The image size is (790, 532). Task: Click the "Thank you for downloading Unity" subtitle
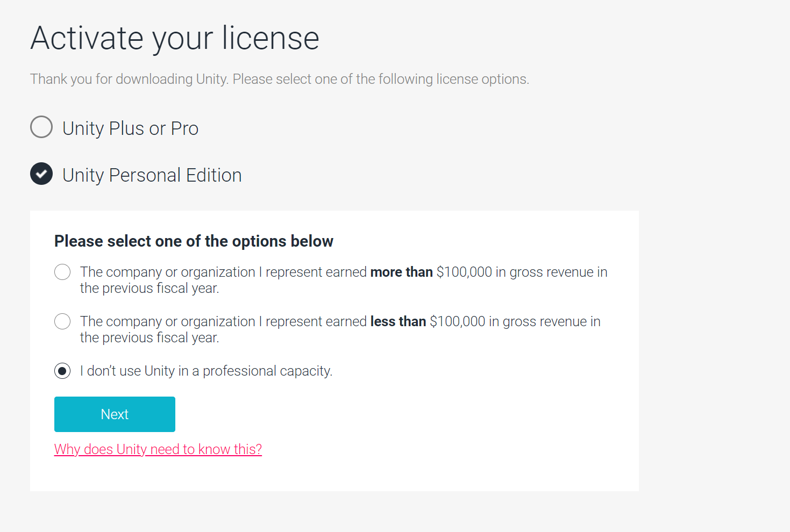(279, 79)
